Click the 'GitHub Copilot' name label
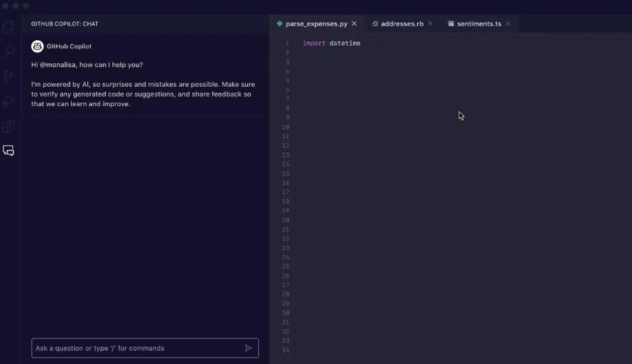 click(x=69, y=46)
